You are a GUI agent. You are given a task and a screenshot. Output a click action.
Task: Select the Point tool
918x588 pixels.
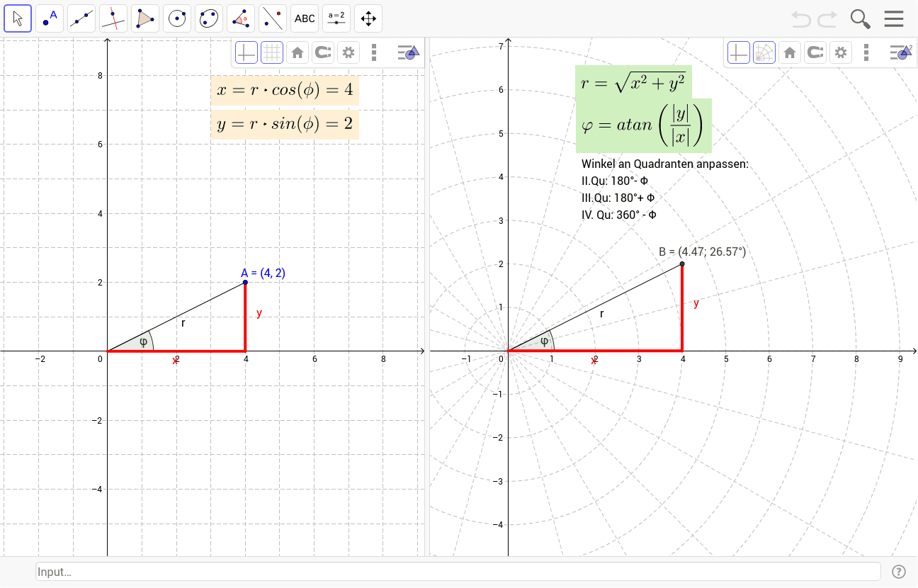(50, 18)
